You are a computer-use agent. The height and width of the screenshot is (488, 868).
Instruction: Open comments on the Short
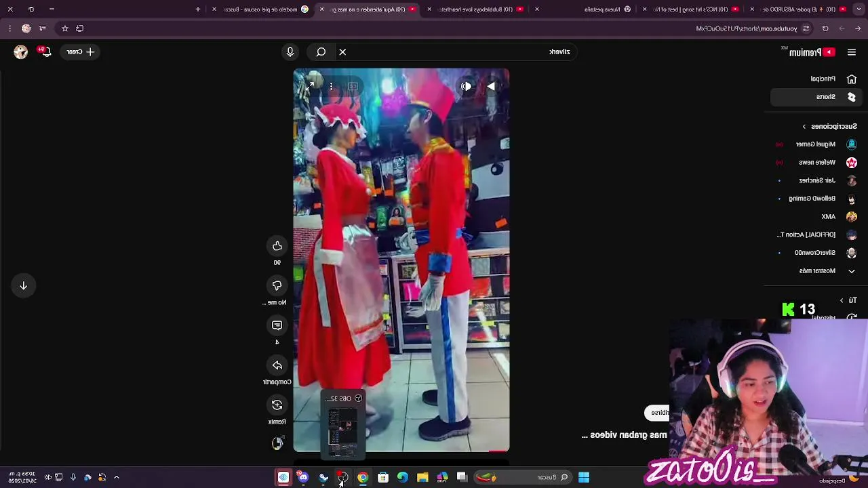pos(277,325)
